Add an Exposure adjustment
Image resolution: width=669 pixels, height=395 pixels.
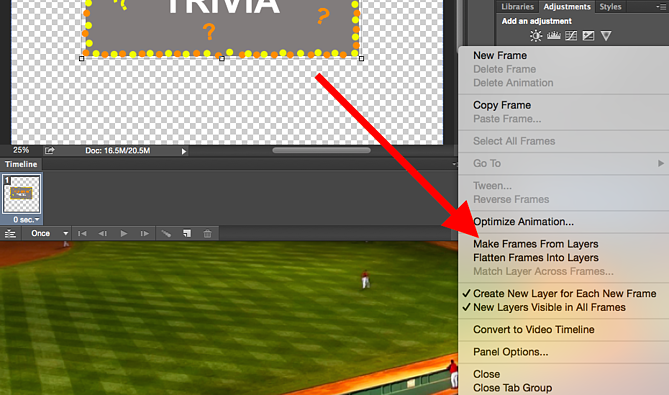pos(588,36)
